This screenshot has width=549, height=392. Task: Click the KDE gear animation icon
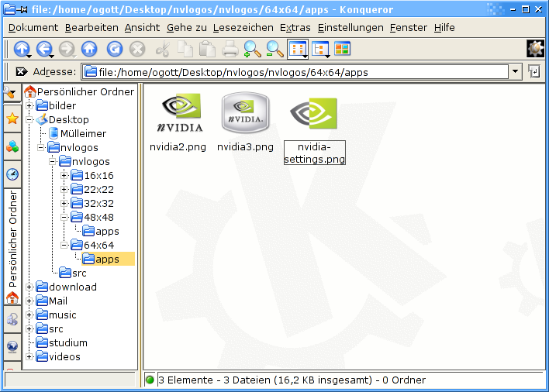tap(535, 49)
